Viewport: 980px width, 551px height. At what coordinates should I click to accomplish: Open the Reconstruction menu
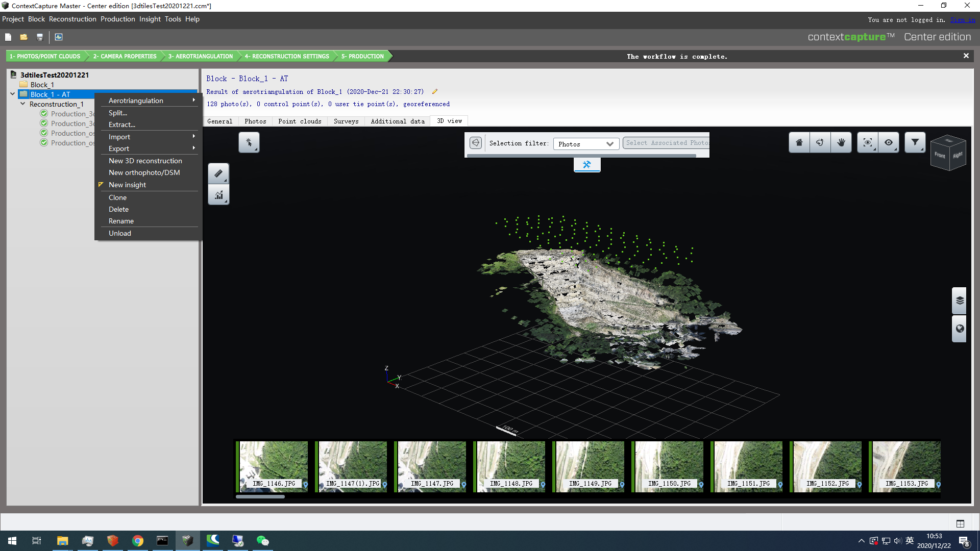pyautogui.click(x=72, y=19)
